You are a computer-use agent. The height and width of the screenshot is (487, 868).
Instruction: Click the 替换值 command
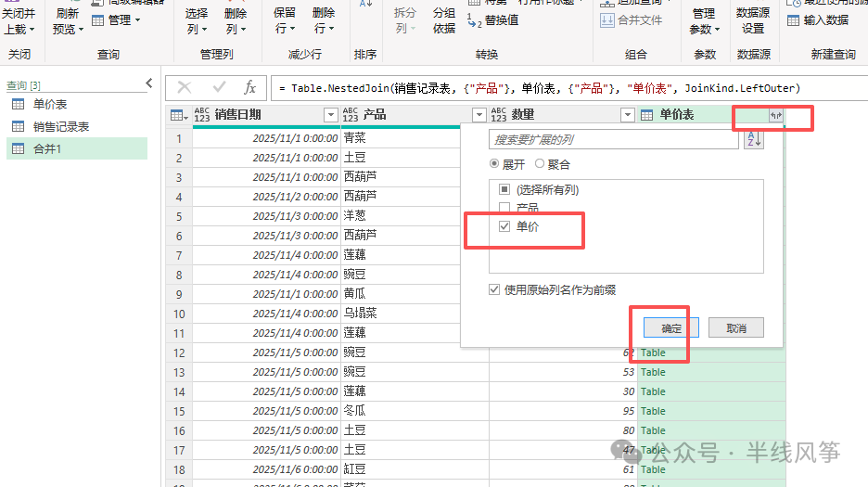(493, 20)
